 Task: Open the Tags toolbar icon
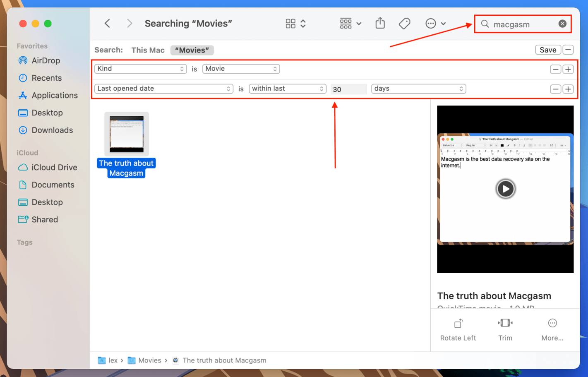coord(404,24)
